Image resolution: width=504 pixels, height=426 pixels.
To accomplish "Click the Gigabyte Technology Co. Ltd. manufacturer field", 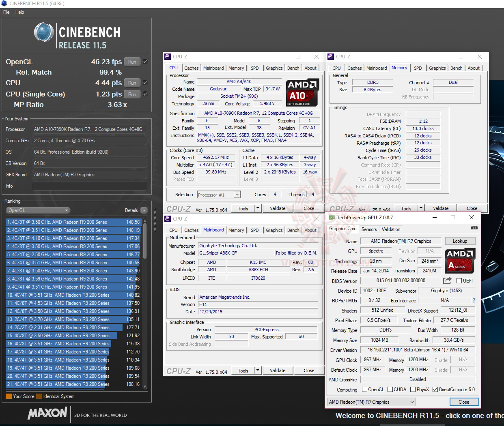I will point(258,246).
